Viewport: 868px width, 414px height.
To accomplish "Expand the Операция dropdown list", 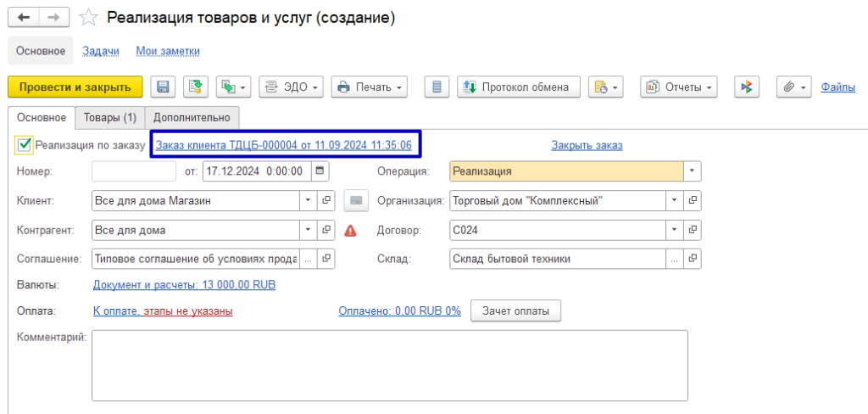I will (x=693, y=171).
